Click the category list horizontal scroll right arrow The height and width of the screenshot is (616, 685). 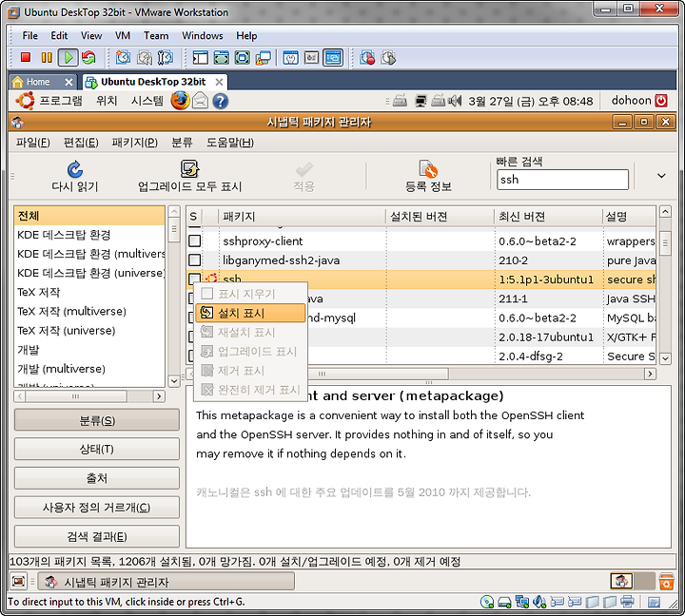[x=159, y=396]
